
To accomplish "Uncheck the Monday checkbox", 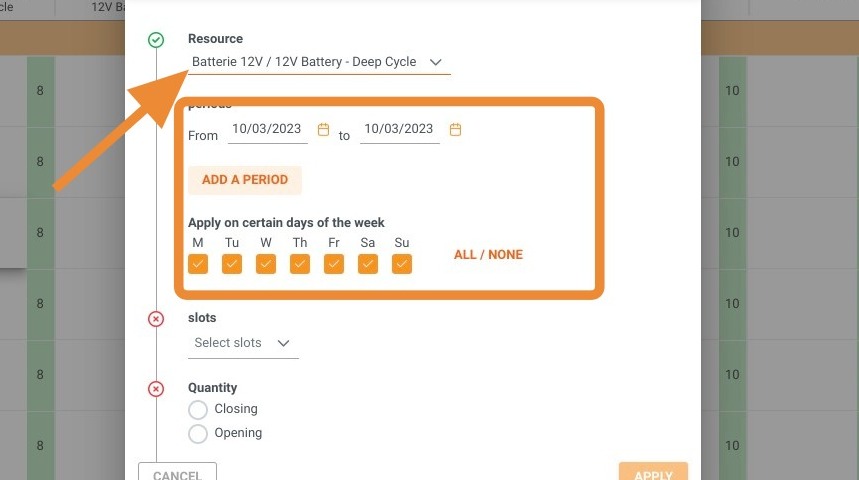I will [x=198, y=264].
